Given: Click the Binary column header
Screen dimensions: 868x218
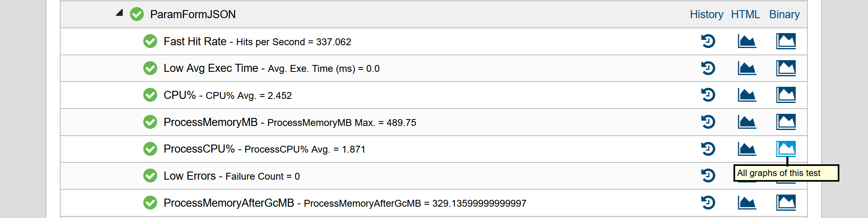Looking at the screenshot, I should tap(784, 15).
